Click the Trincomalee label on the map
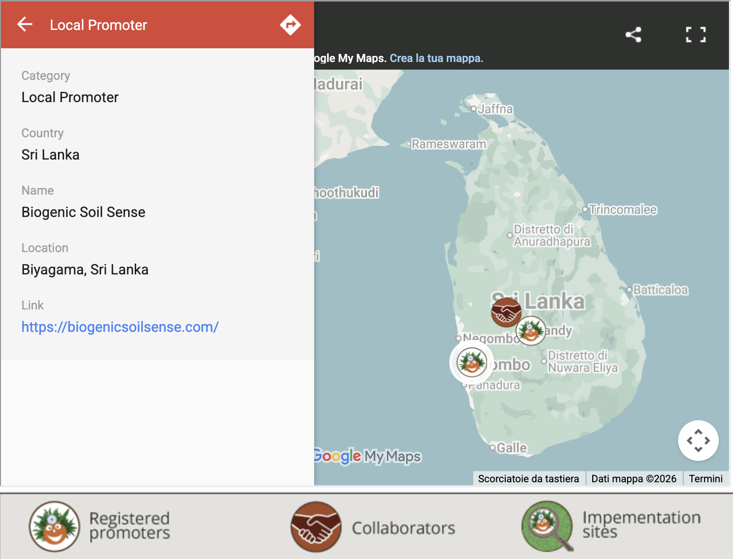The width and height of the screenshot is (733, 560). click(623, 209)
